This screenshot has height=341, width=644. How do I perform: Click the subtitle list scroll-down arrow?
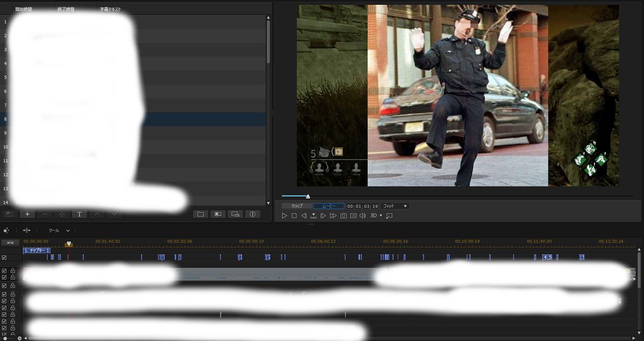pyautogui.click(x=268, y=203)
